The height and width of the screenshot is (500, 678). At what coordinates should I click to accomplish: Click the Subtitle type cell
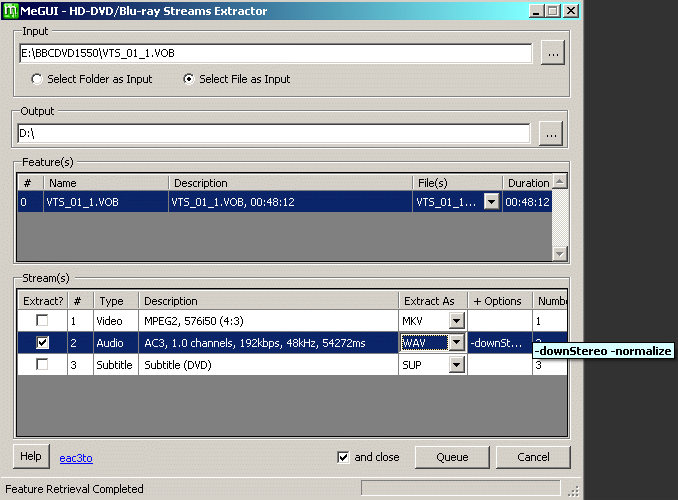point(115,365)
